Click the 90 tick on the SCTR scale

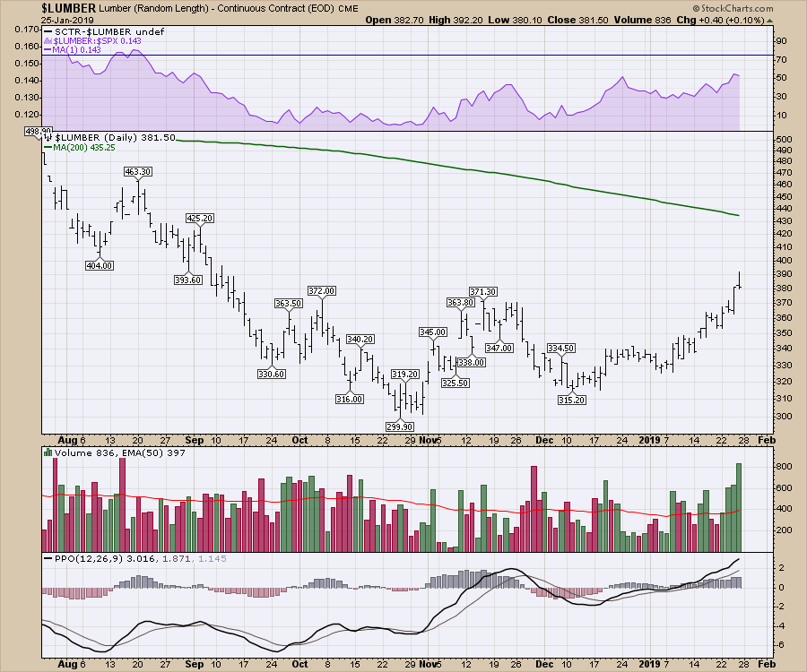tap(781, 41)
